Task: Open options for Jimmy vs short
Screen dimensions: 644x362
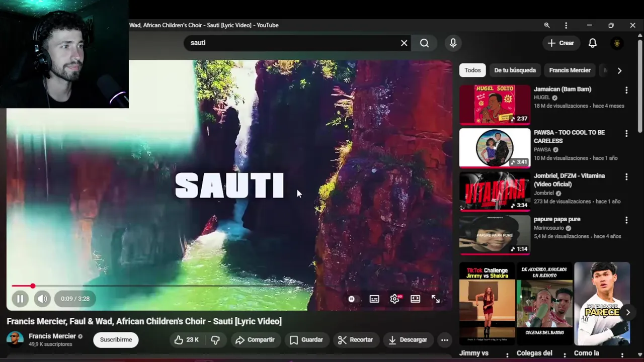Action: click(x=507, y=354)
